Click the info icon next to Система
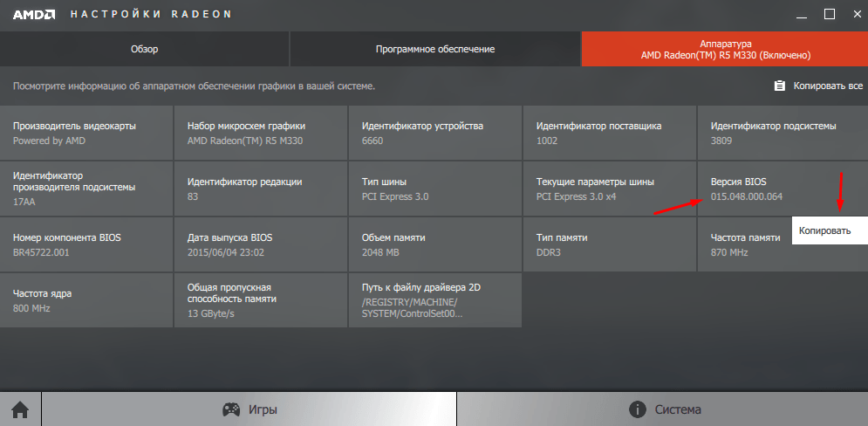Image resolution: width=868 pixels, height=426 pixels. tap(639, 410)
